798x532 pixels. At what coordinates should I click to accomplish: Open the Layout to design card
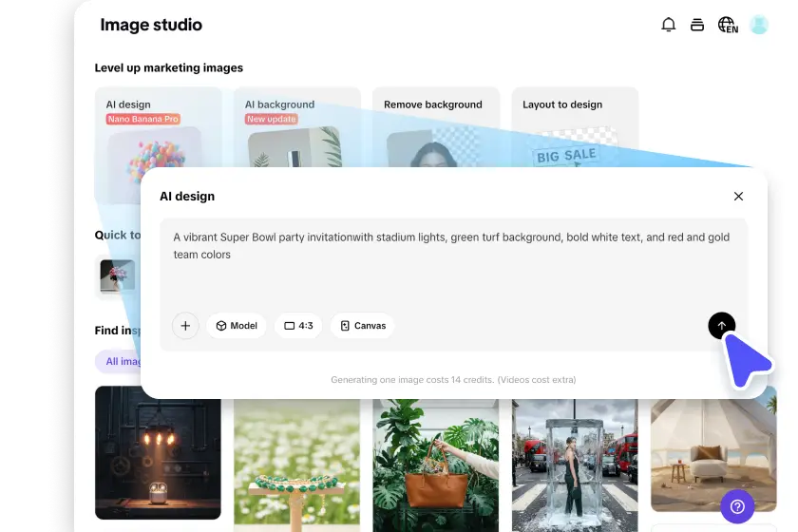click(x=575, y=127)
